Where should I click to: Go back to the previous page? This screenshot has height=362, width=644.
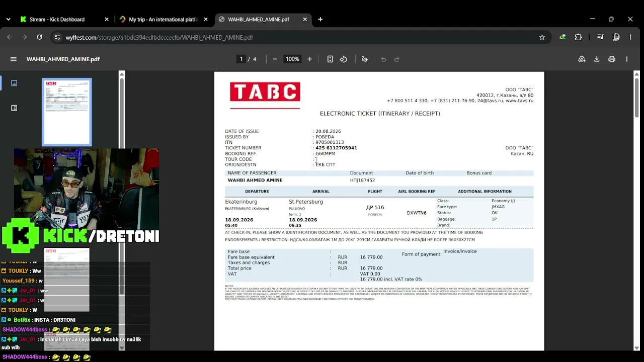(10, 37)
